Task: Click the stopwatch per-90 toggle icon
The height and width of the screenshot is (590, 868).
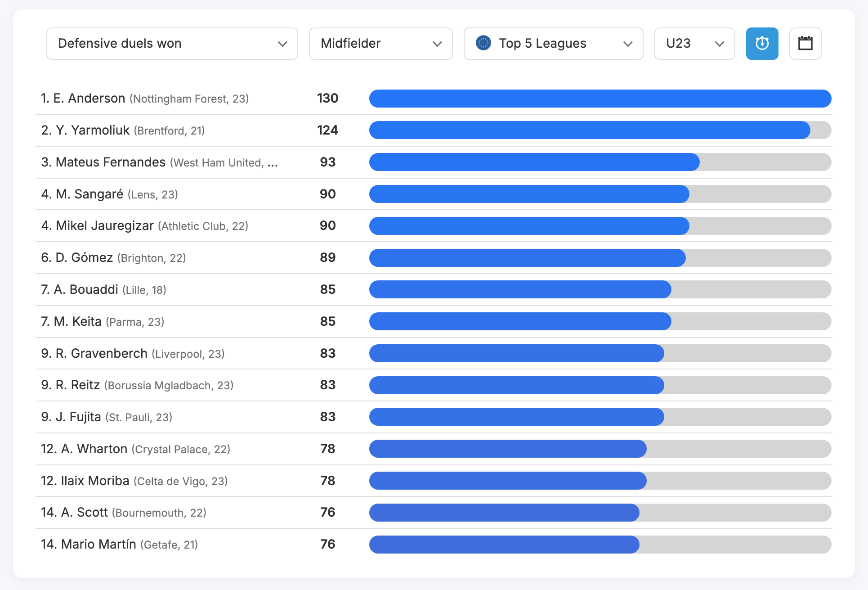Action: point(762,44)
